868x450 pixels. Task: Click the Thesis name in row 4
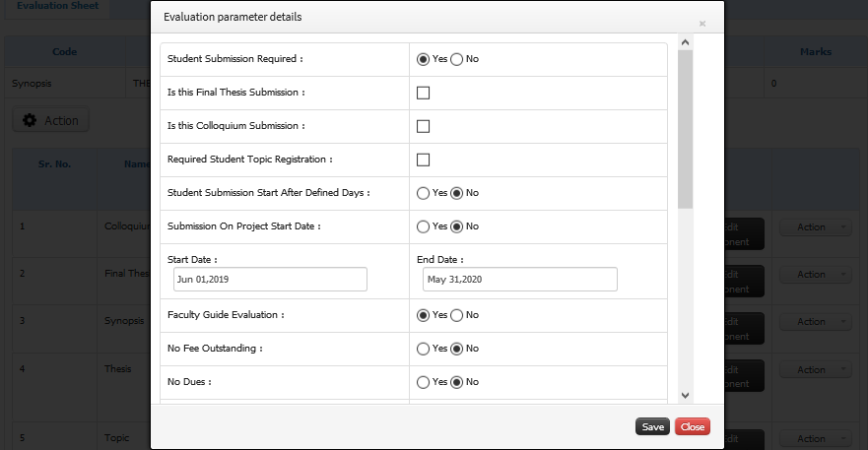[x=118, y=369]
